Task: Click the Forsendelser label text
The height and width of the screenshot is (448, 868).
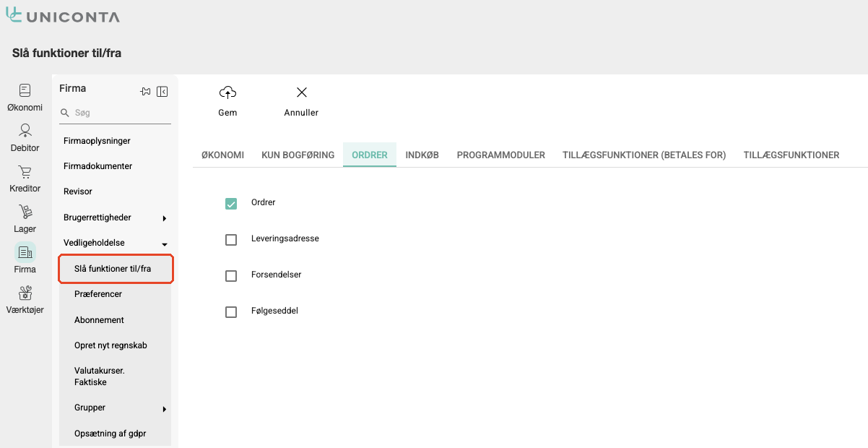Action: [x=277, y=275]
